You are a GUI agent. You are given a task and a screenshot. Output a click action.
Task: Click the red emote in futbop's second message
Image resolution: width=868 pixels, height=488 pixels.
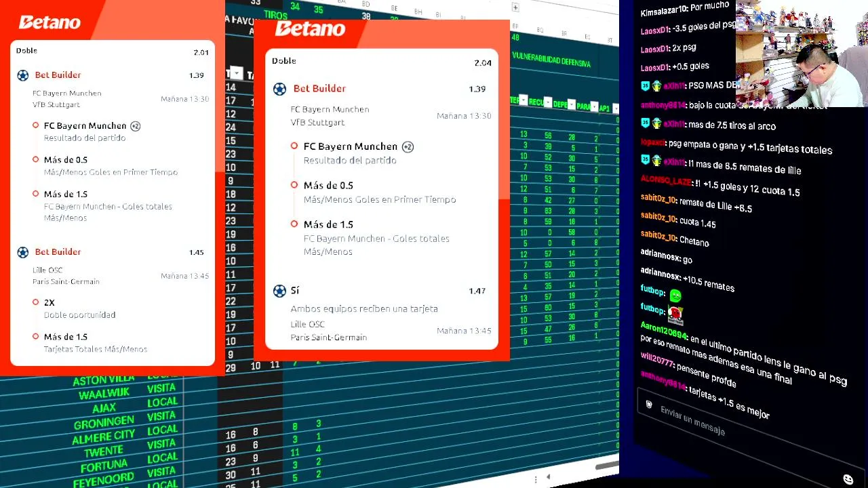pos(675,314)
